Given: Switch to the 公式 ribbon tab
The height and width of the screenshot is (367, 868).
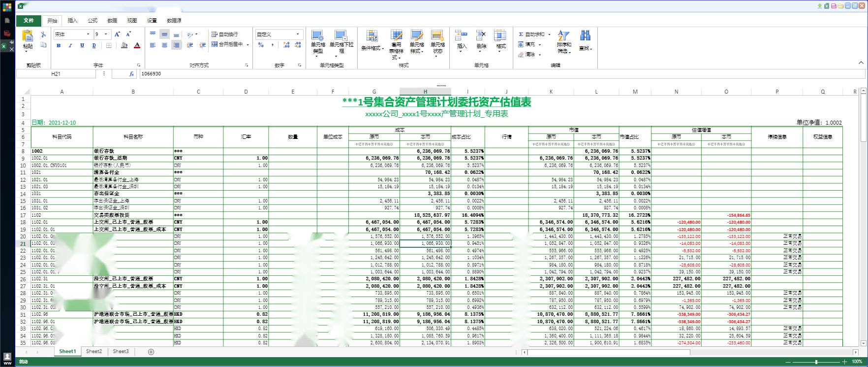Looking at the screenshot, I should [93, 21].
